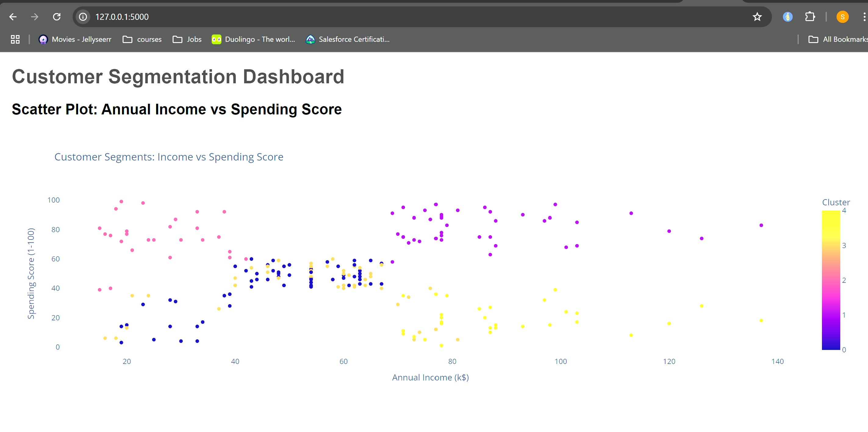Reload the page with refresh icon
This screenshot has height=432, width=868.
tap(57, 17)
